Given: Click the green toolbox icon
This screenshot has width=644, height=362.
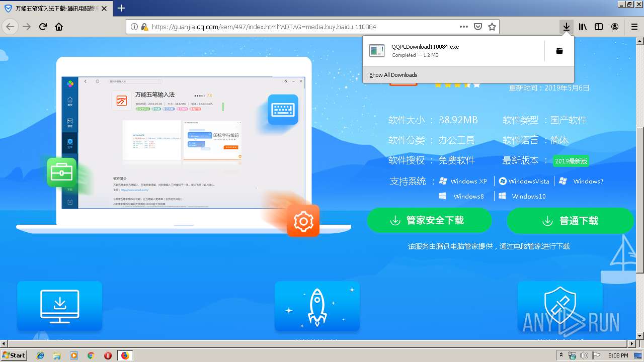Looking at the screenshot, I should point(61,172).
